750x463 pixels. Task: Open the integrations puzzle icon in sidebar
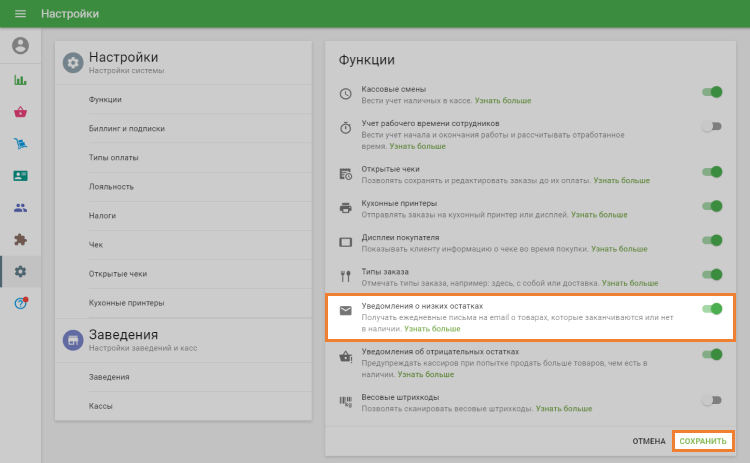pos(20,240)
